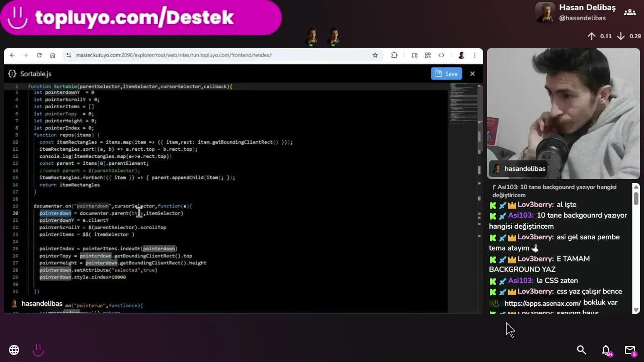Screen dimensions: 644x362
Task: Click 'return itemRectangles' code line
Action: (69, 185)
